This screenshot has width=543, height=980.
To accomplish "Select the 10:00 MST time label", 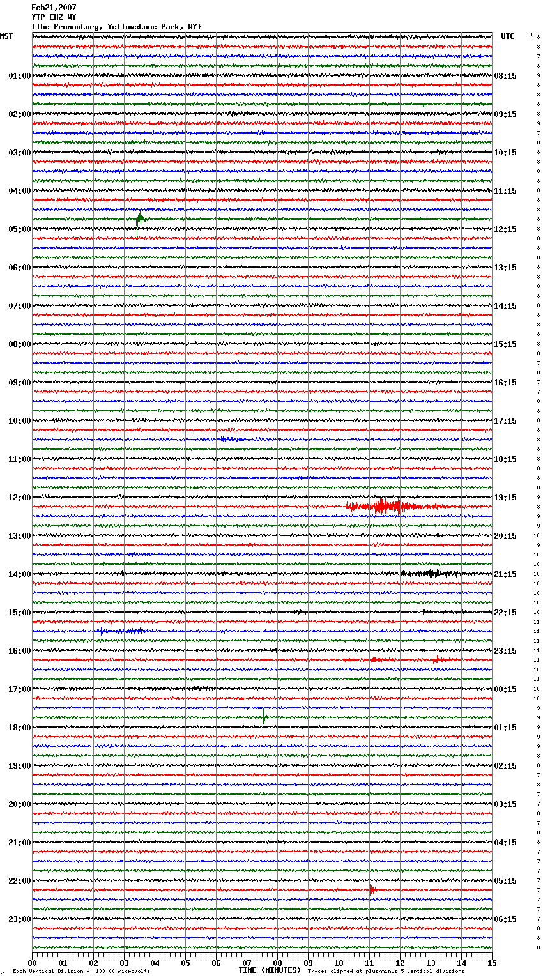I will [x=20, y=421].
